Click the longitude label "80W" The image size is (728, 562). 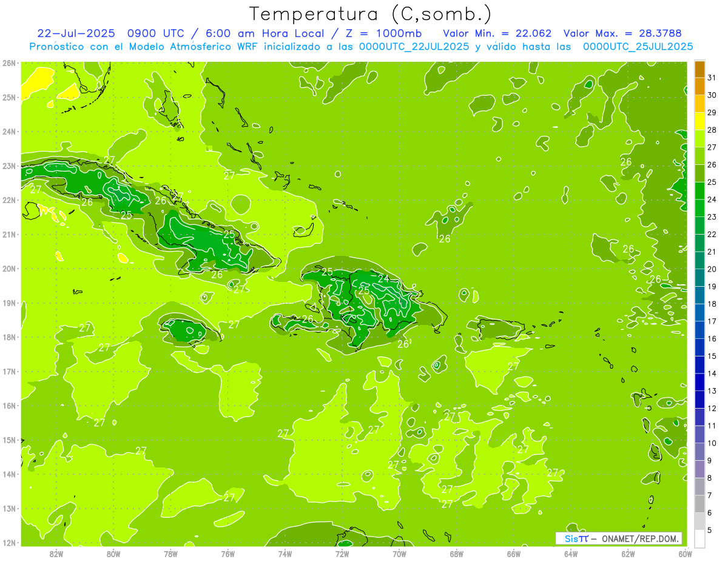tap(113, 554)
